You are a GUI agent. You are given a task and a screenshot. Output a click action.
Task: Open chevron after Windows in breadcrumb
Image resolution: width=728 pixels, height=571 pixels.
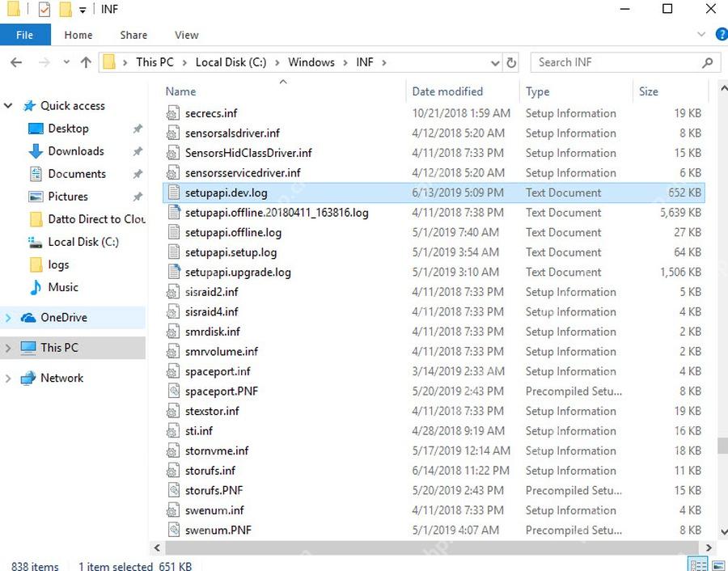pos(345,62)
